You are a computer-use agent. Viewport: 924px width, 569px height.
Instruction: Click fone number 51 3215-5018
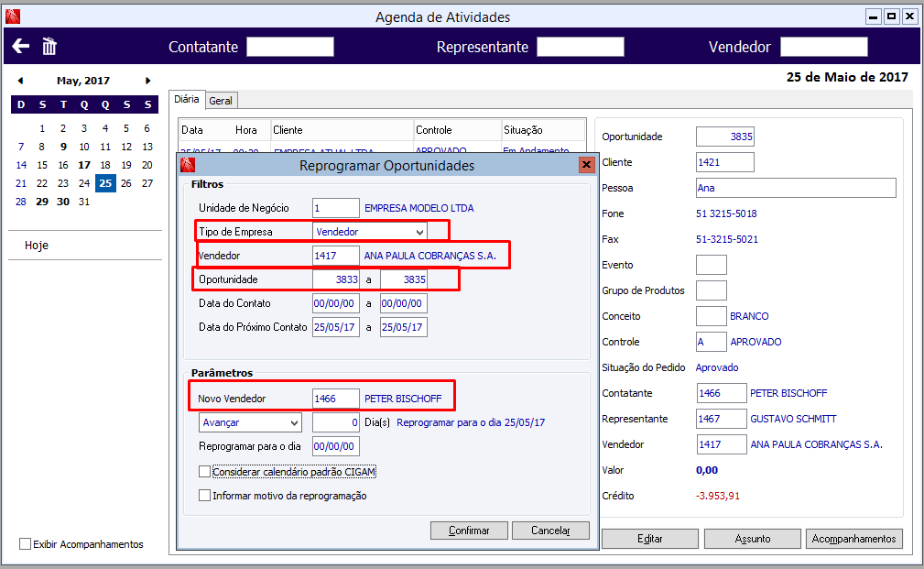tap(726, 213)
